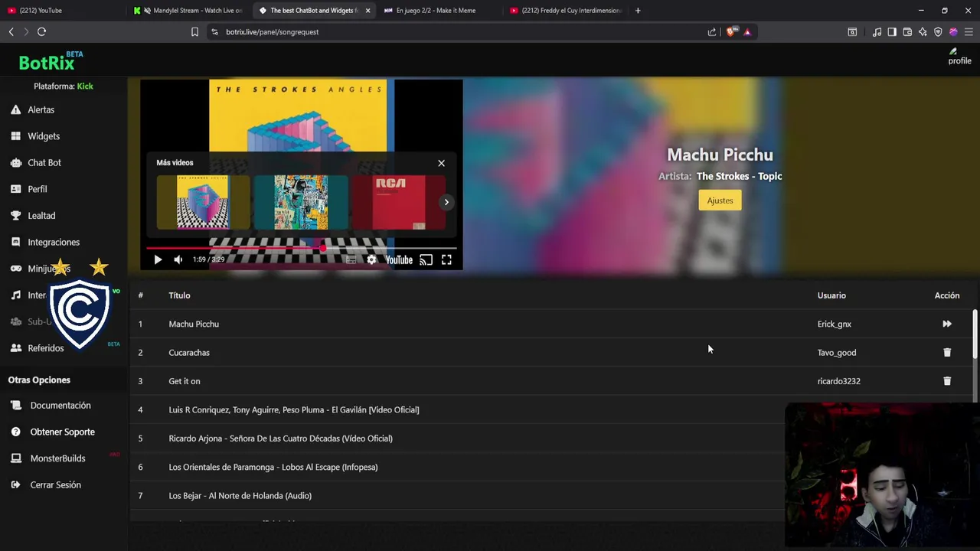
Task: Click the BotRix logo
Action: coord(47,62)
